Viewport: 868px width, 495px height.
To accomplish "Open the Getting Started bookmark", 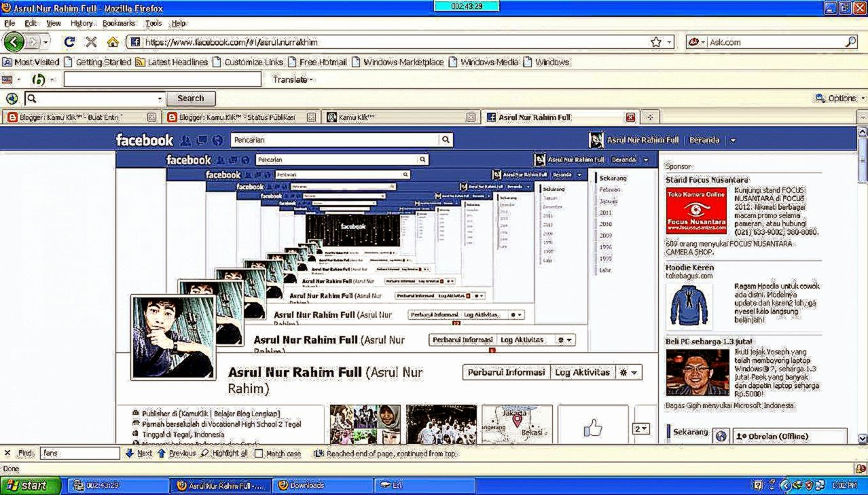I will point(97,62).
